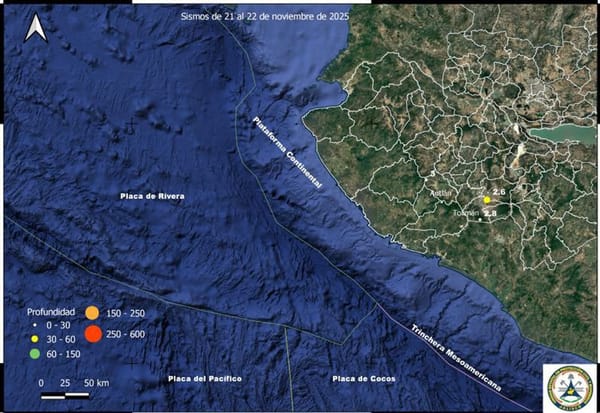
Task: Click the black and white scale bar
Action: pos(65,396)
